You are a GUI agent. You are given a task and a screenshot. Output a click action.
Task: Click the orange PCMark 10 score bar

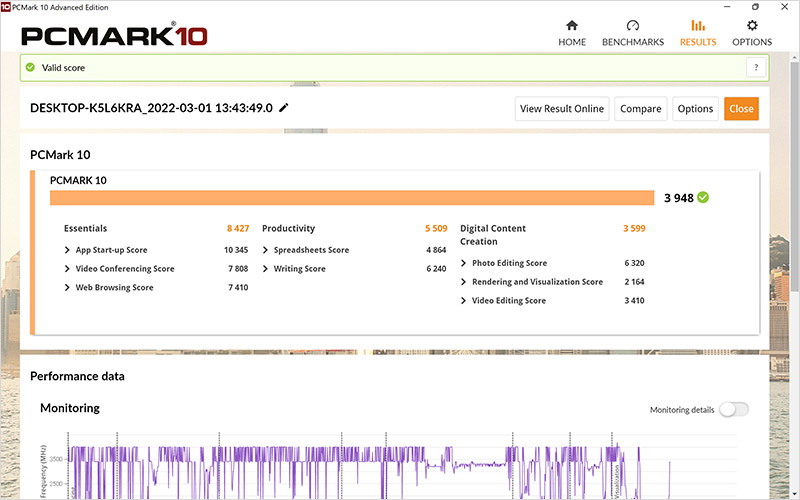point(352,198)
